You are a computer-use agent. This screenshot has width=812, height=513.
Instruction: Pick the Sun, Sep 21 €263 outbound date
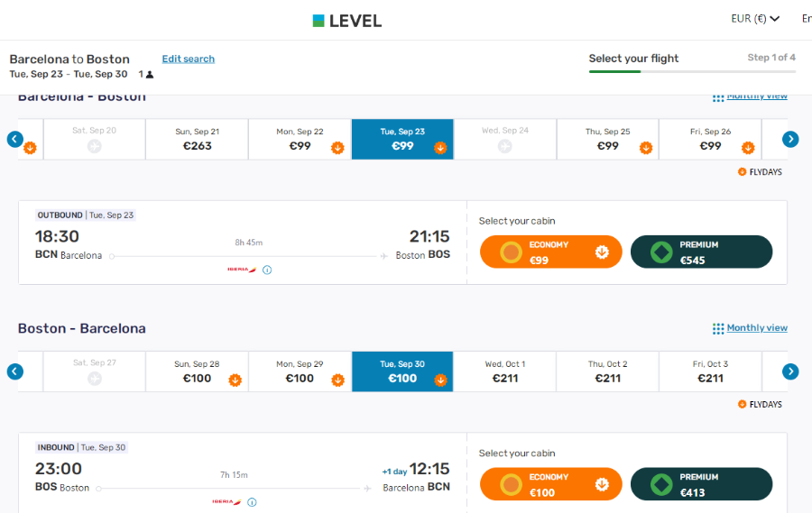coord(198,139)
